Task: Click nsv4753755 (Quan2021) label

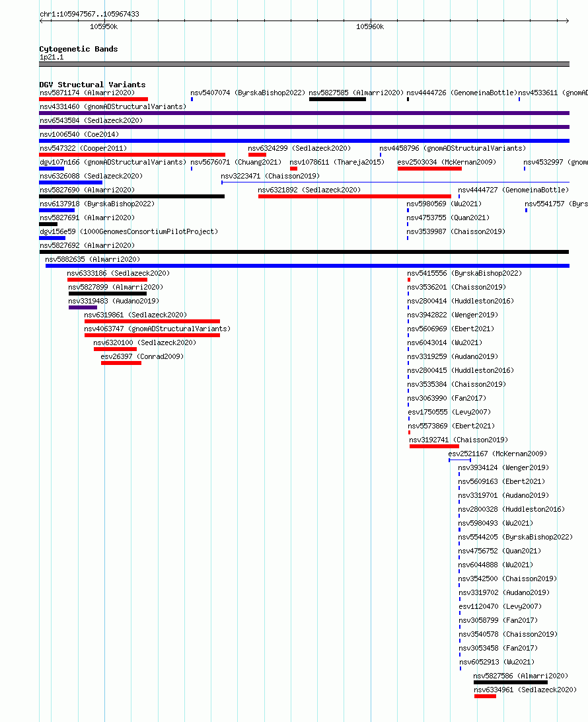Action: pyautogui.click(x=448, y=218)
